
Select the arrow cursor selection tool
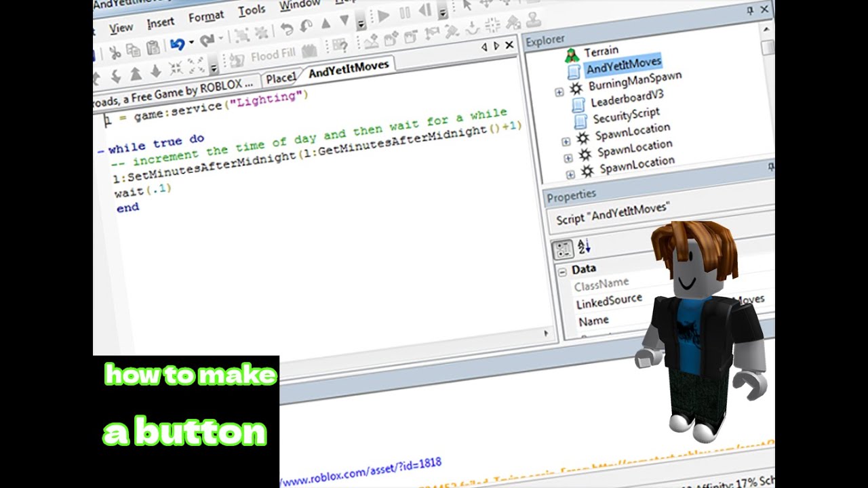coord(467,5)
